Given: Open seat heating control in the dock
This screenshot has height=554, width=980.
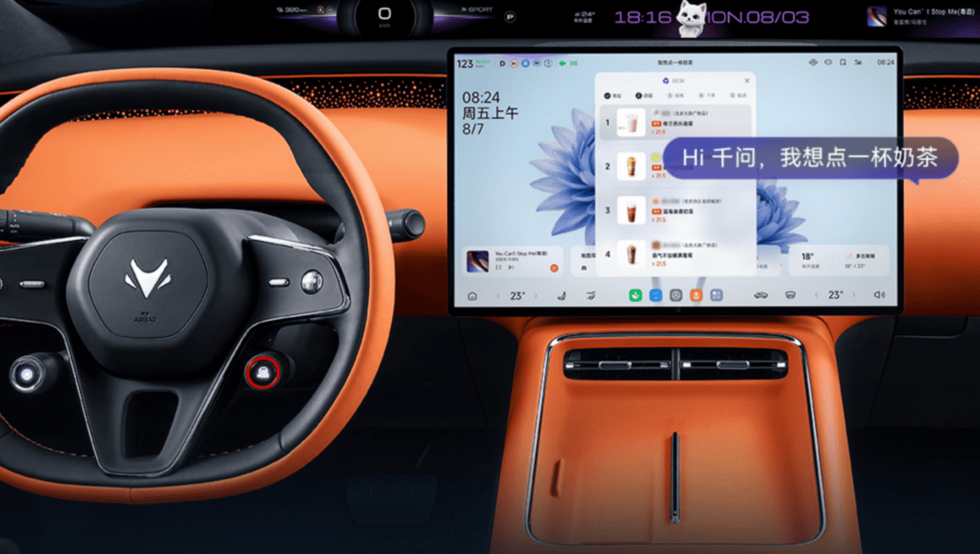Looking at the screenshot, I should tap(562, 296).
